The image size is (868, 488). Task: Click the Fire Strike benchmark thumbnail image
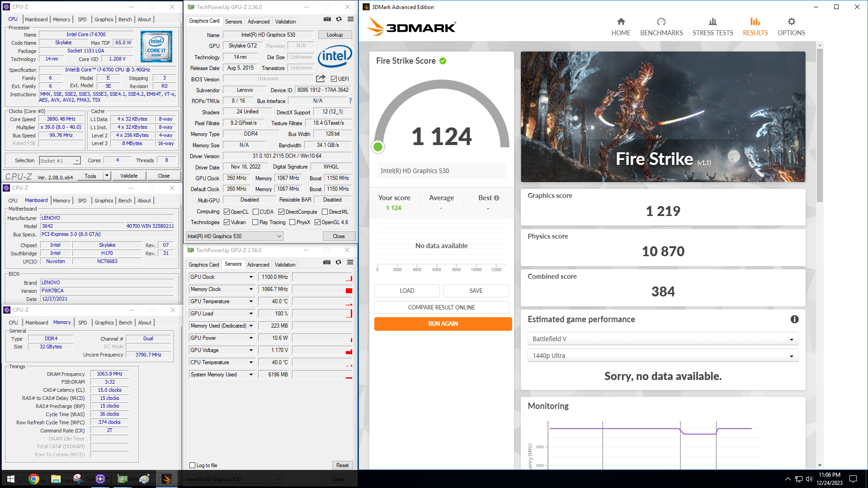pyautogui.click(x=663, y=117)
